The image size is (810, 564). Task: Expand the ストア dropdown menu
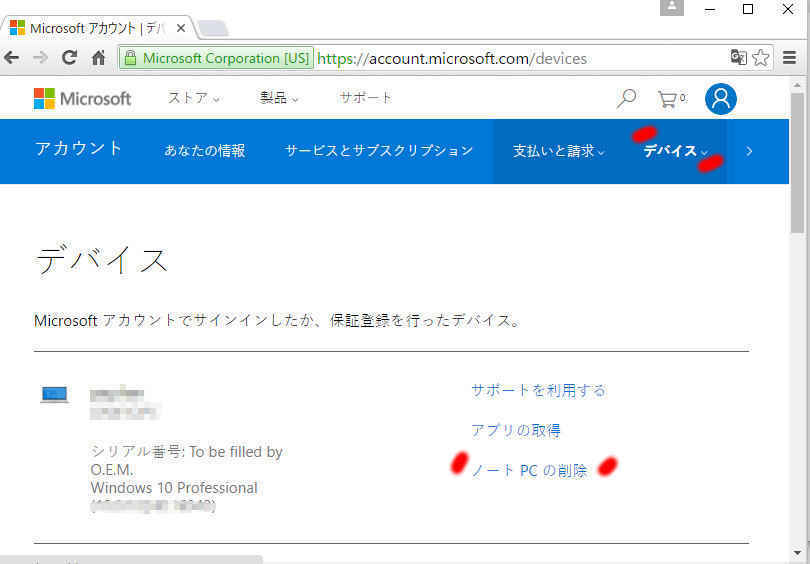(x=194, y=98)
